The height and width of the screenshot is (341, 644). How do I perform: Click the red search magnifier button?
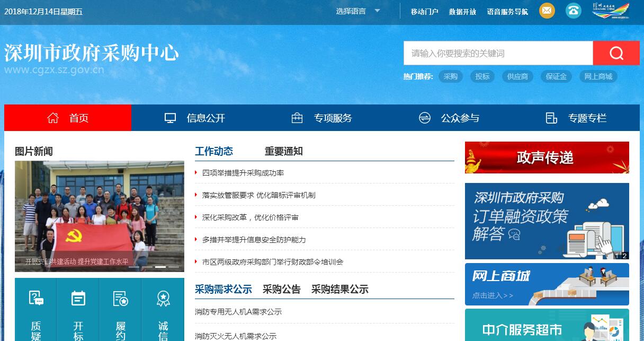[616, 53]
